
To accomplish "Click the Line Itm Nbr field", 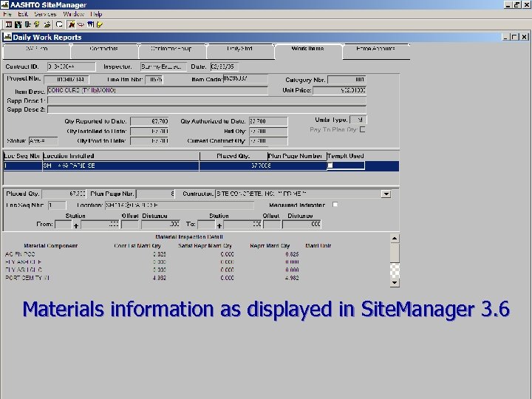I will (154, 80).
